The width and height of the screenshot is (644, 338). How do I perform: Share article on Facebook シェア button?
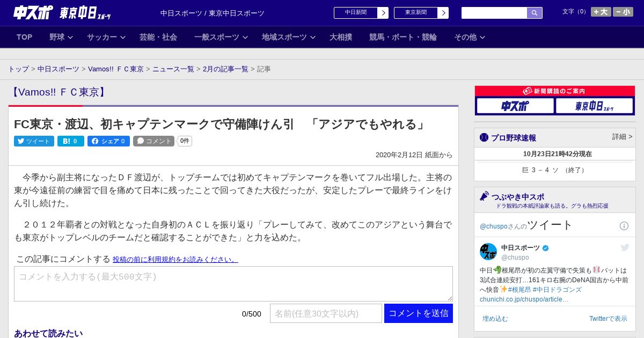pyautogui.click(x=108, y=141)
